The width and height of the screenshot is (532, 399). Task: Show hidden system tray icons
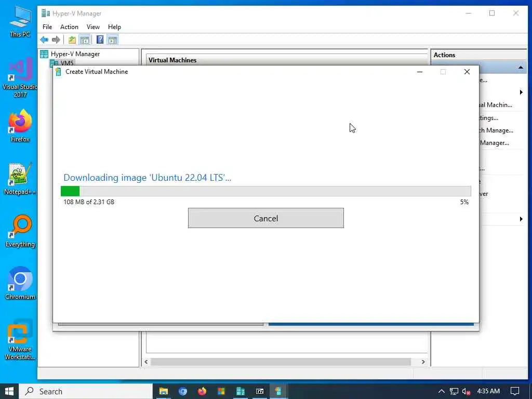(x=441, y=391)
